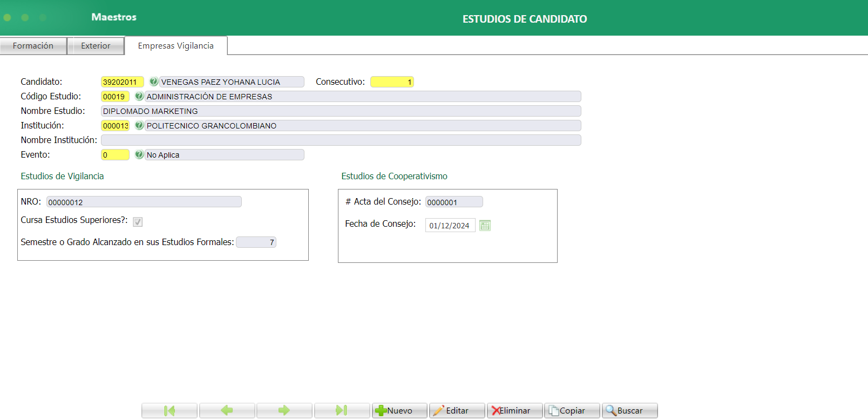Switch to the Exterior tab

(96, 46)
